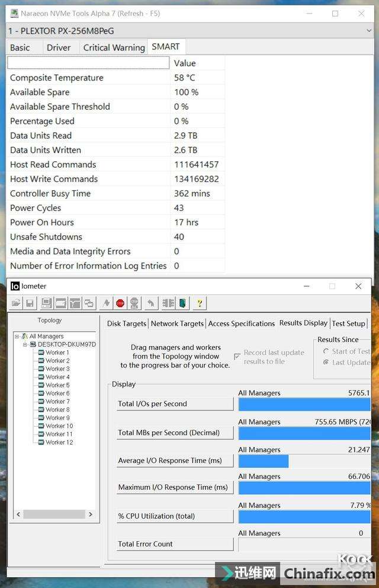Add a new network worker icon

coord(75,303)
